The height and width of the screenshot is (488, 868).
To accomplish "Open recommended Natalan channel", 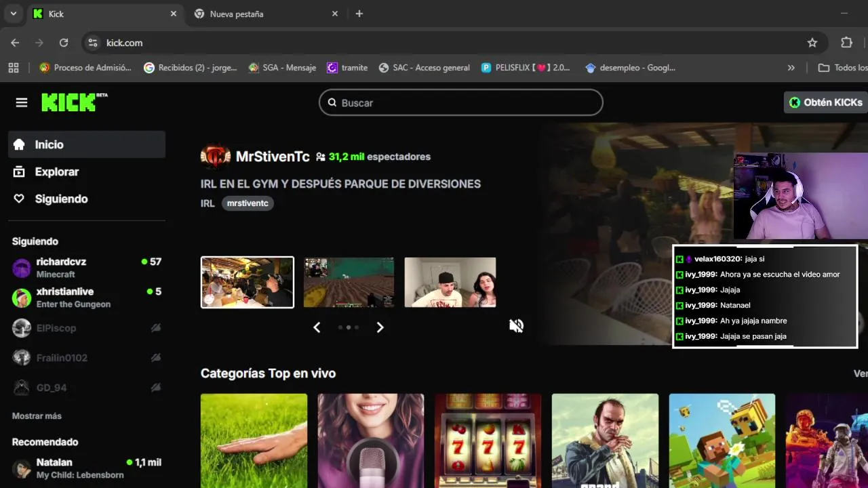I will pyautogui.click(x=87, y=468).
